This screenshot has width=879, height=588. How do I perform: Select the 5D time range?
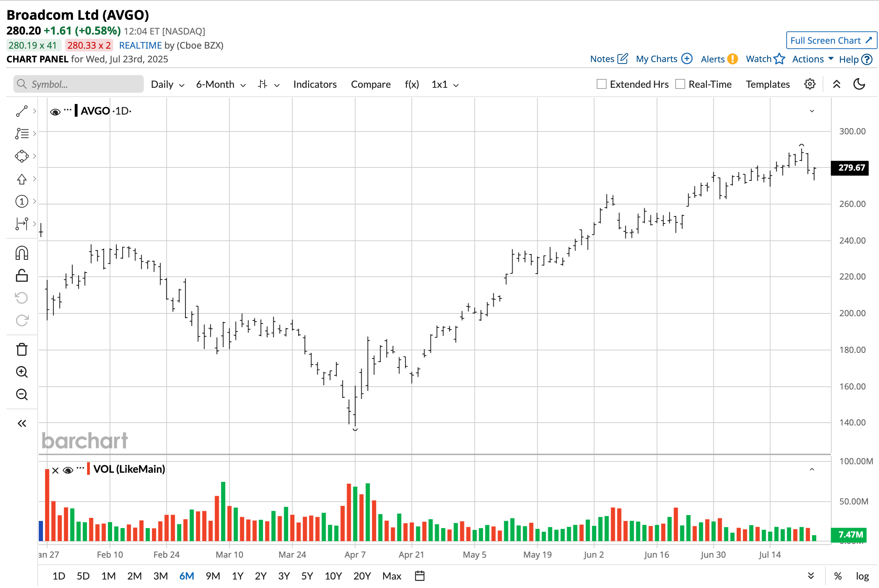[x=83, y=576]
